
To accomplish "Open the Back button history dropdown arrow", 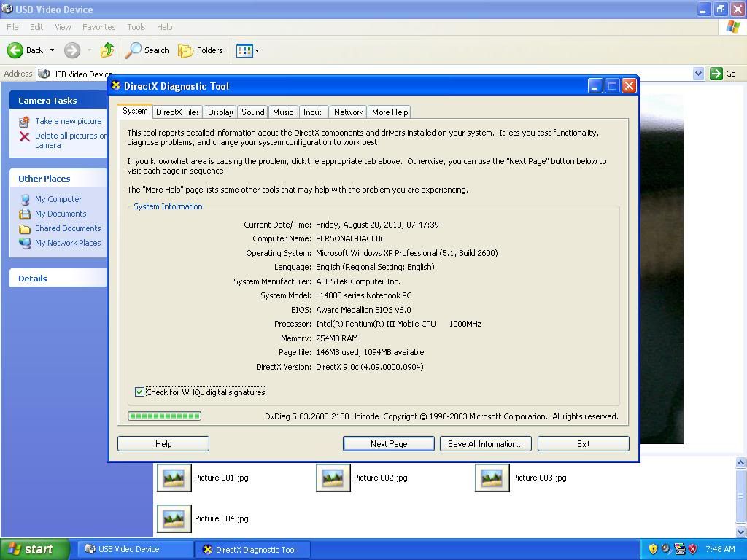I will tap(52, 50).
